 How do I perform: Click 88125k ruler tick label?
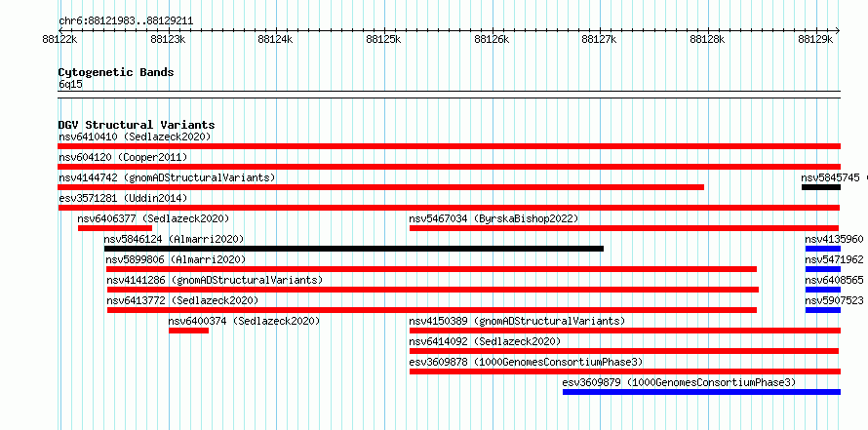coord(383,39)
